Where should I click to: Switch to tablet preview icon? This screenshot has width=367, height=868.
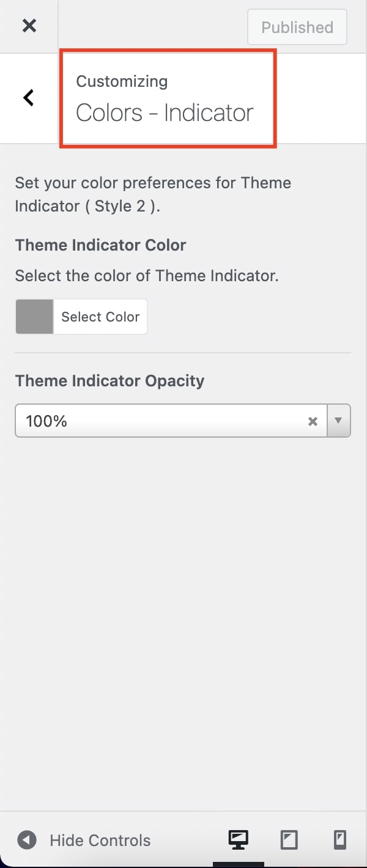click(x=289, y=840)
